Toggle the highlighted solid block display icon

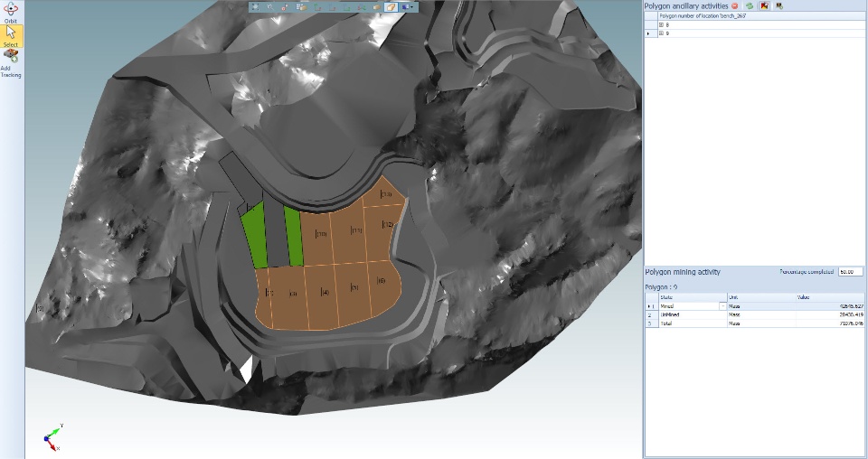[391, 6]
